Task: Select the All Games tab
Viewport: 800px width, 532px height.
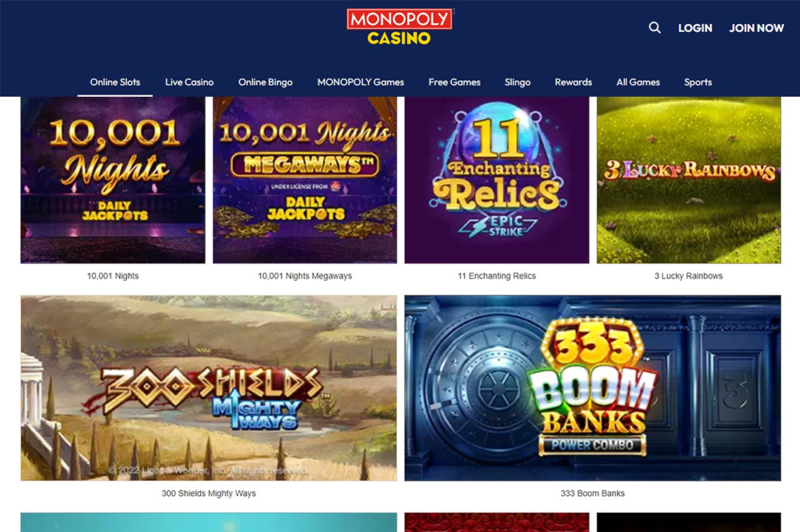Action: (x=638, y=82)
